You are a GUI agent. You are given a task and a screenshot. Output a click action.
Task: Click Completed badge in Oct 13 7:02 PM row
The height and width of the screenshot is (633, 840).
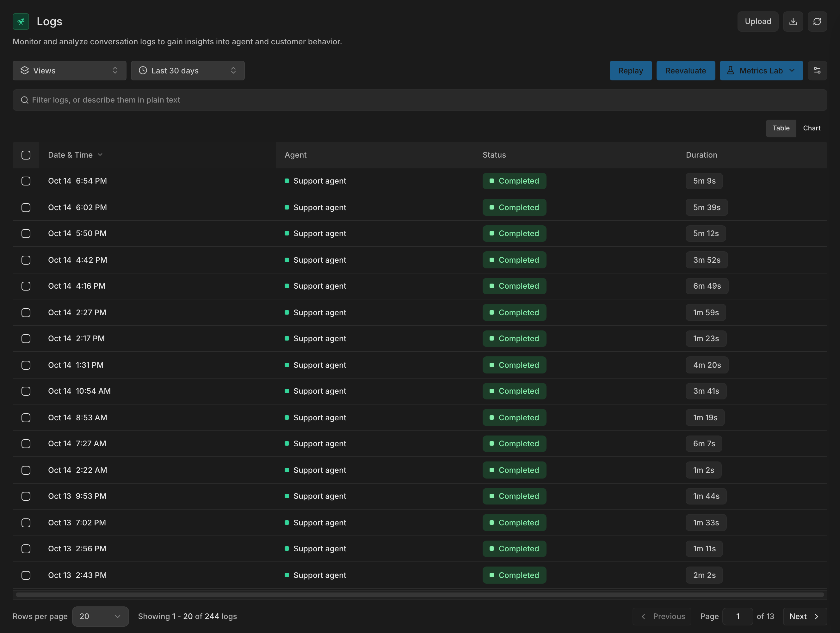[x=514, y=523]
